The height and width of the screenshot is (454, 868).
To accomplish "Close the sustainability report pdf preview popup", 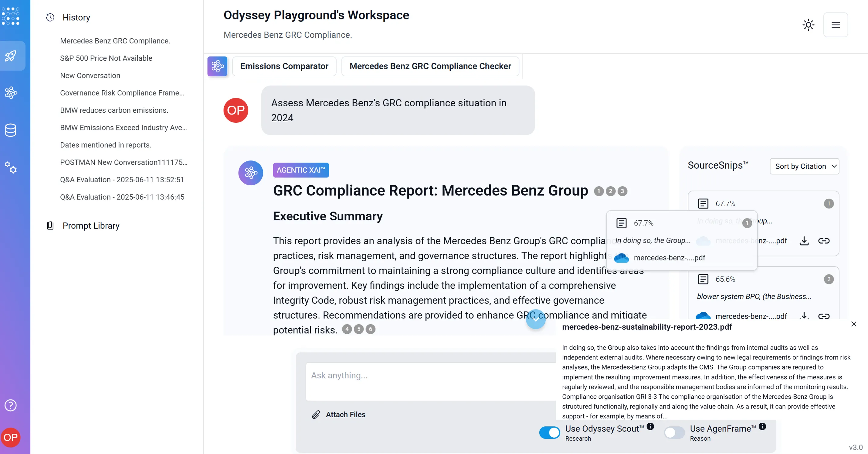I will [853, 324].
